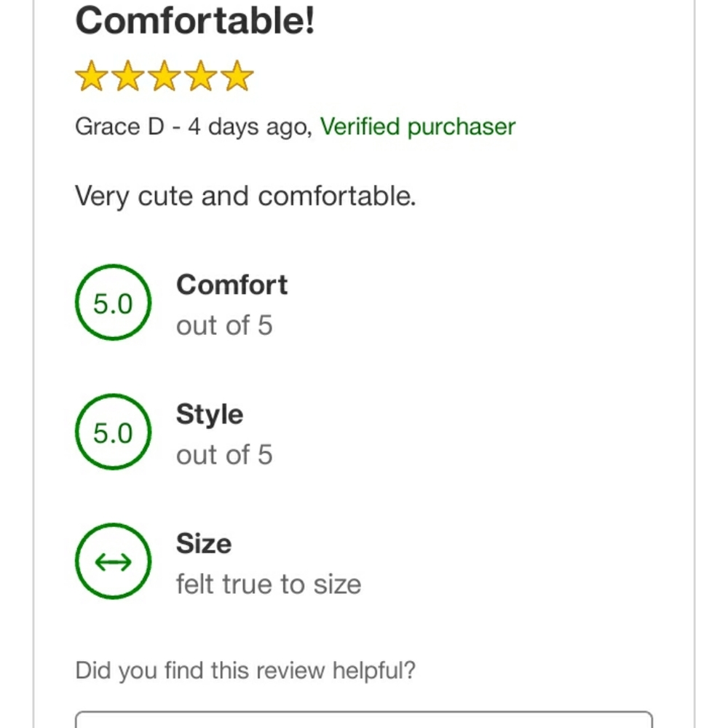This screenshot has width=728, height=728.
Task: Click the bold Size label
Action: (x=204, y=544)
